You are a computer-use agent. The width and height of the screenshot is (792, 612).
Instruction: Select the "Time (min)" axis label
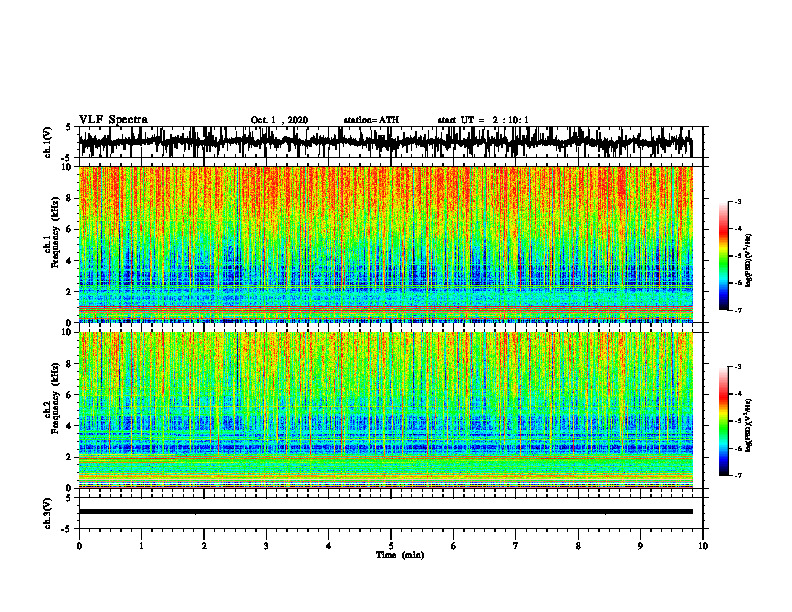(400, 555)
